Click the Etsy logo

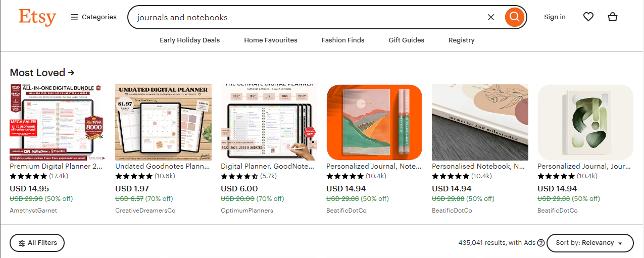[x=37, y=17]
